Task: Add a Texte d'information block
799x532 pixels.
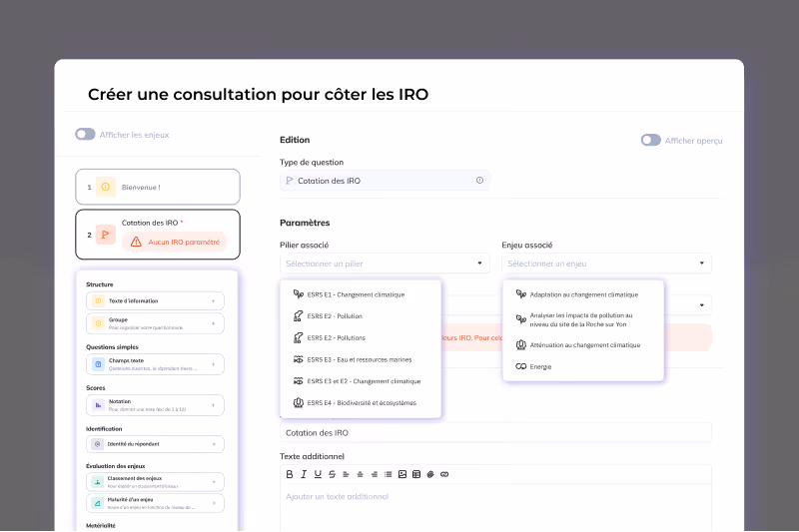Action: (155, 300)
